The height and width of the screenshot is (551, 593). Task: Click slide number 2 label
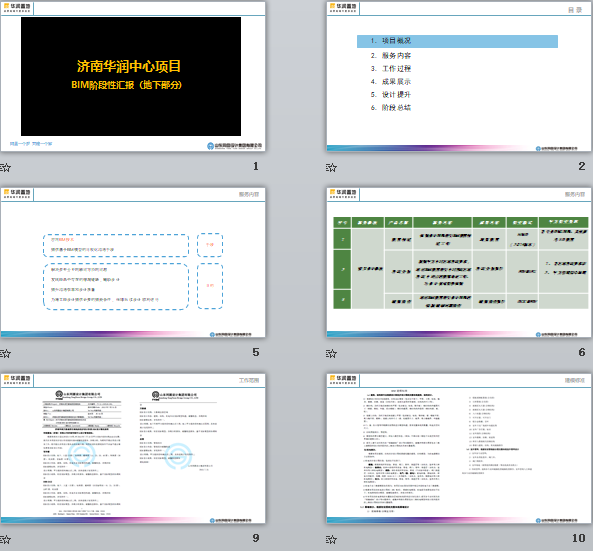tap(582, 166)
